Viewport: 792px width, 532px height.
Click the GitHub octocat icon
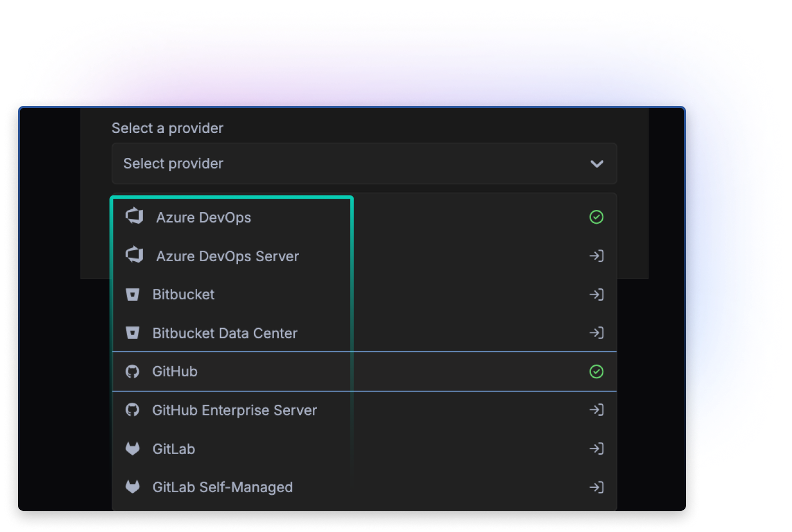point(133,371)
